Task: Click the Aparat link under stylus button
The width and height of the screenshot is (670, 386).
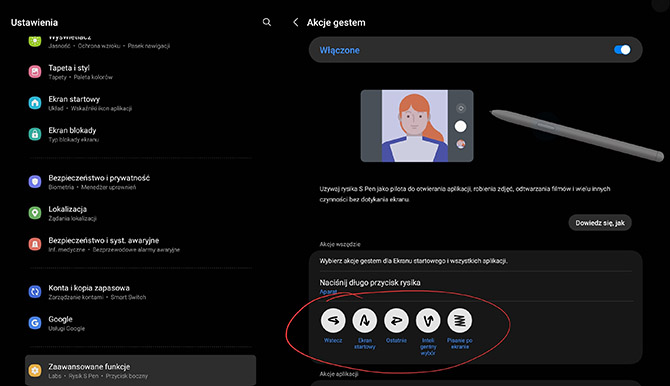Action: click(x=328, y=292)
